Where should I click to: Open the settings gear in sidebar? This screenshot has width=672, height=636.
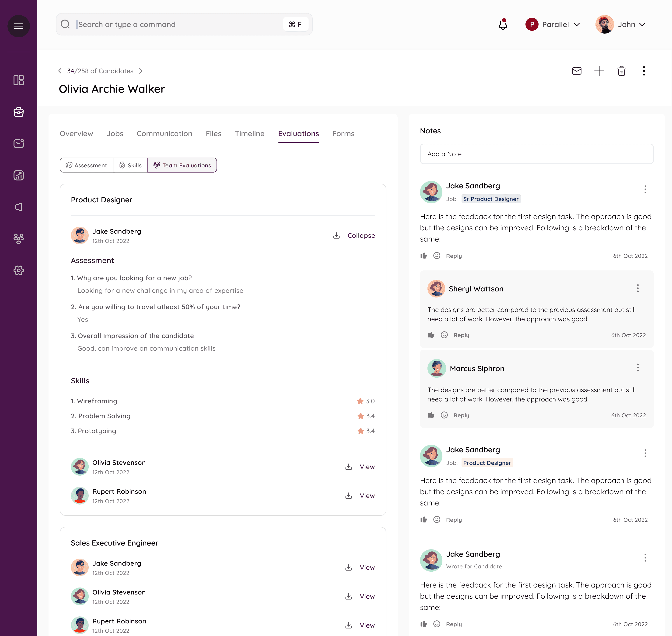pos(19,270)
